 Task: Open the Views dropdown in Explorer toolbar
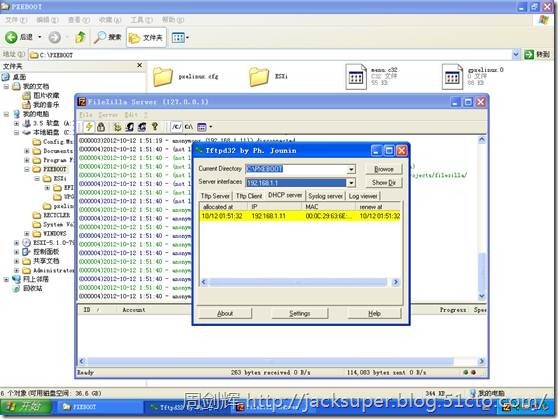point(180,37)
